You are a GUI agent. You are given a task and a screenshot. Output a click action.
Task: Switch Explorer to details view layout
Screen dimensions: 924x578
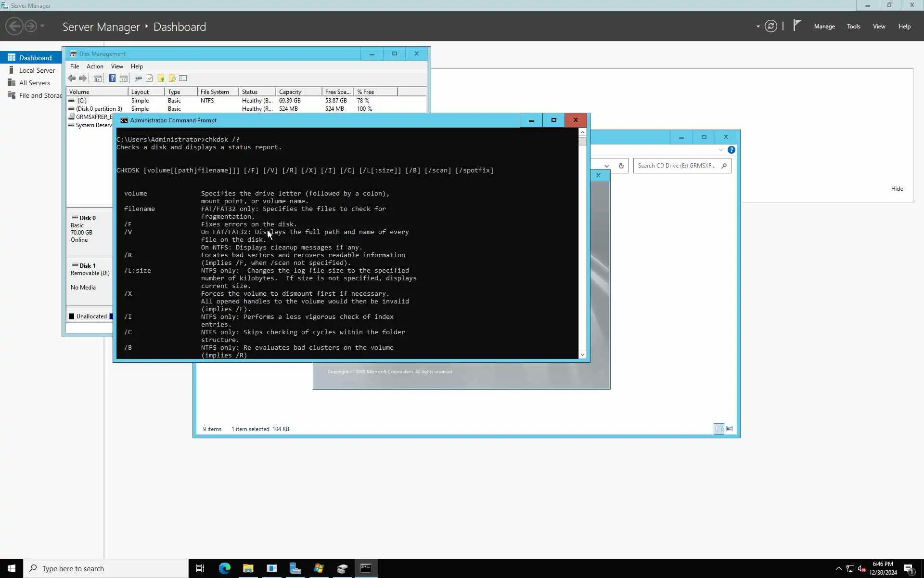point(719,429)
